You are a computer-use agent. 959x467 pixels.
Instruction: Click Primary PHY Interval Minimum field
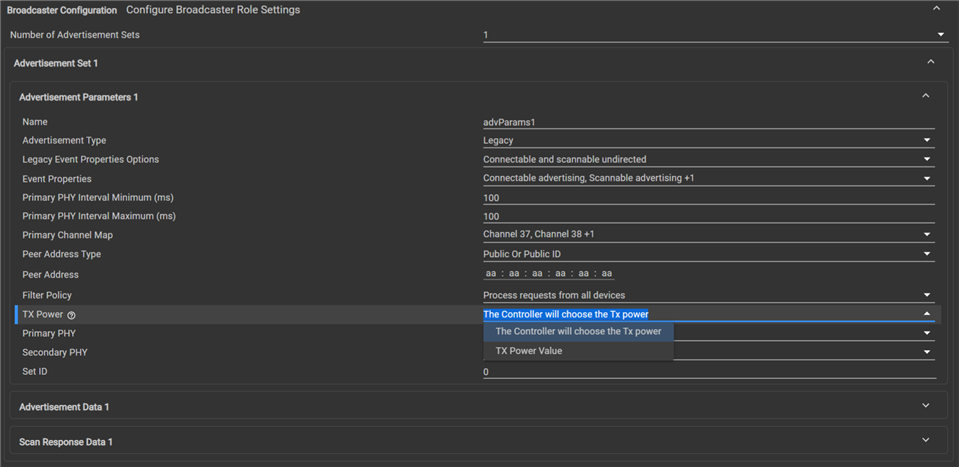click(x=709, y=198)
